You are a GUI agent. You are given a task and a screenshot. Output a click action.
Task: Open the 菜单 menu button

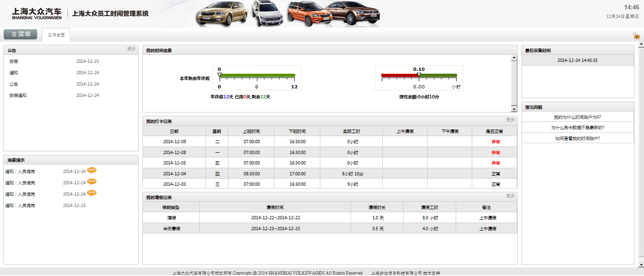click(x=20, y=34)
